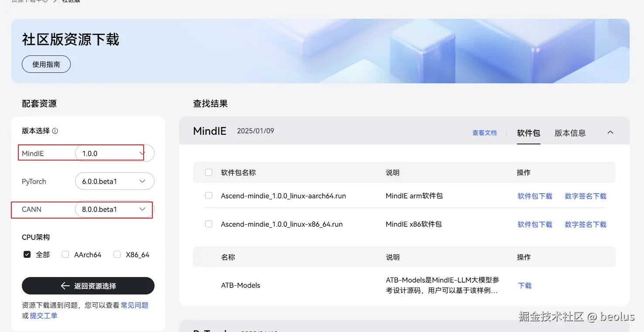This screenshot has width=644, height=332.
Task: Click the ATB-Models description text
Action: 442,285
